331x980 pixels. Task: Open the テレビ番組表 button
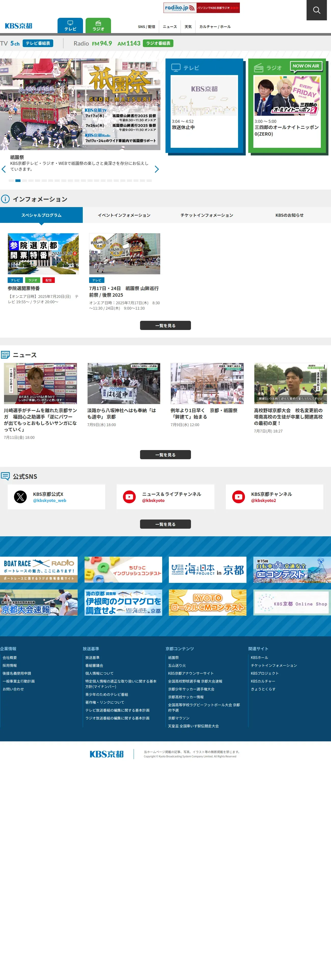click(38, 43)
